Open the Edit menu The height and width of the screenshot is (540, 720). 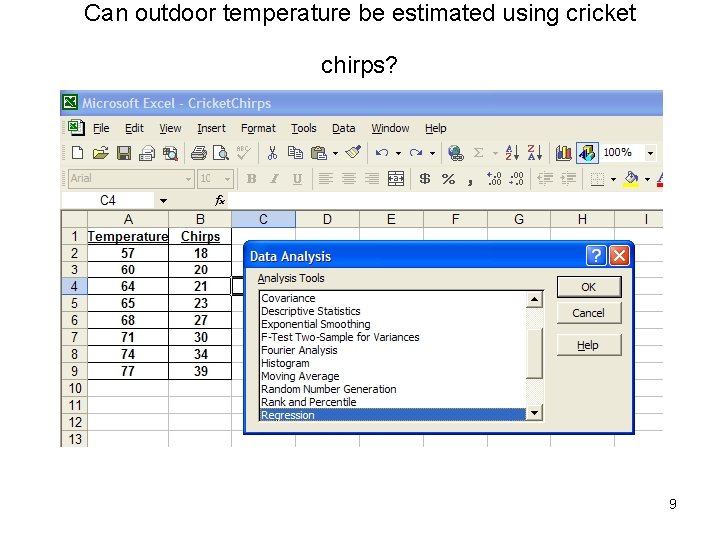134,128
